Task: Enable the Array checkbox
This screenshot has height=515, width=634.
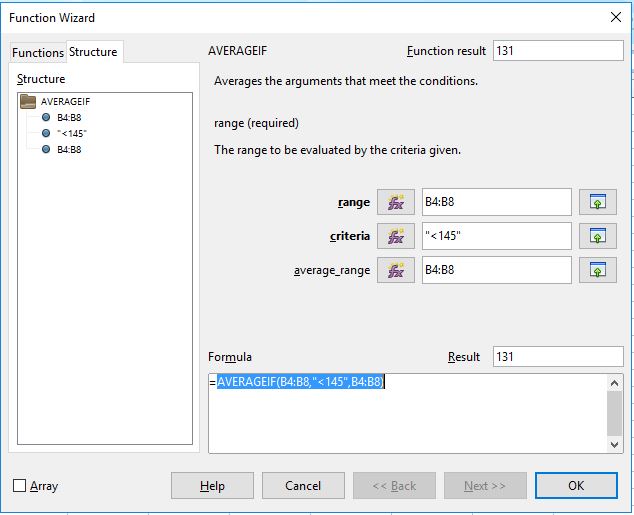Action: [x=19, y=485]
